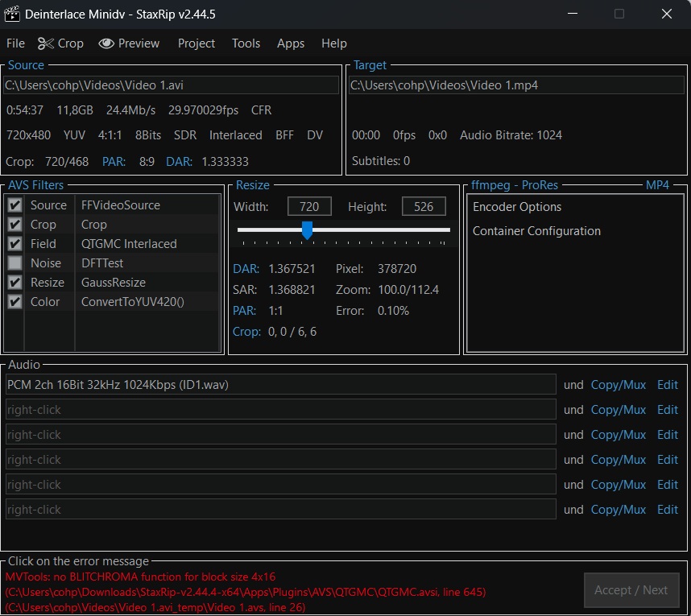Open the MP4 container format selector
The image size is (691, 616).
pos(657,185)
